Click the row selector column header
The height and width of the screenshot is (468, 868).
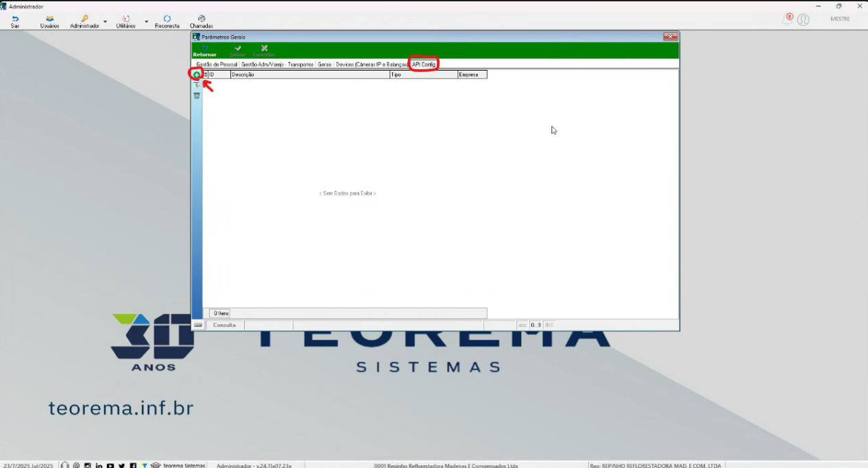coord(206,75)
